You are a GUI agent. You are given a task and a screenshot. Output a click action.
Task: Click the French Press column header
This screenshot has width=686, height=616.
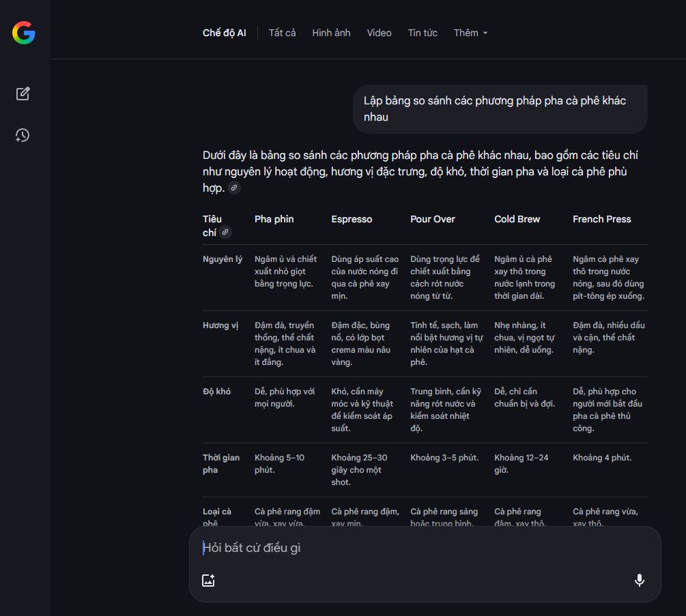pos(601,219)
